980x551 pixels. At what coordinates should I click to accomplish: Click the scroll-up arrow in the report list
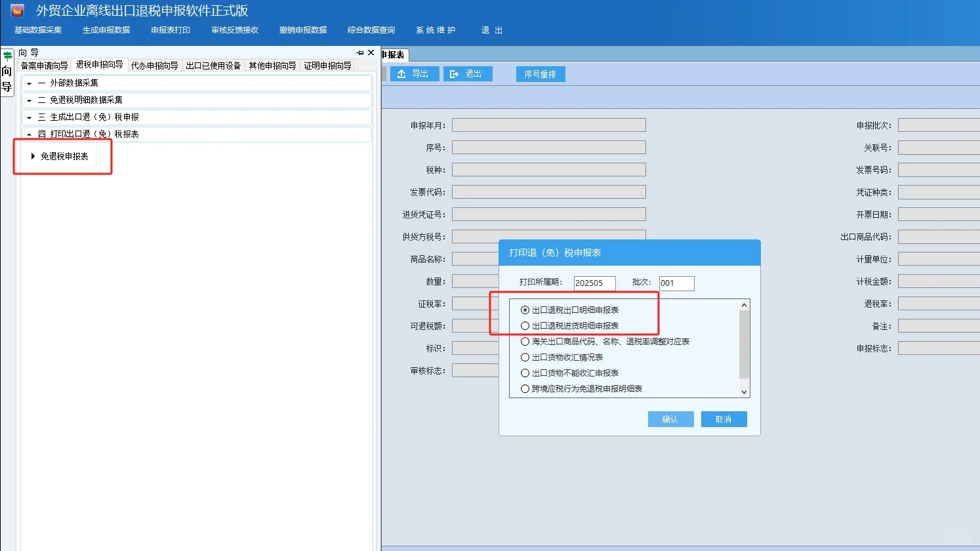pyautogui.click(x=743, y=304)
